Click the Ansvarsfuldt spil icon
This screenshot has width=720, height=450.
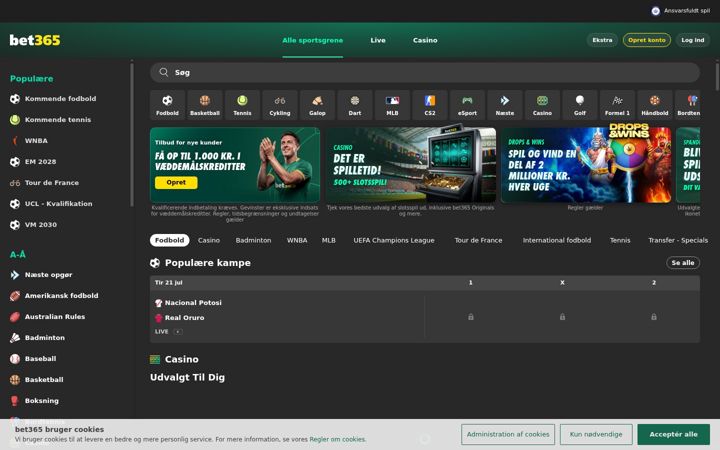pyautogui.click(x=656, y=11)
